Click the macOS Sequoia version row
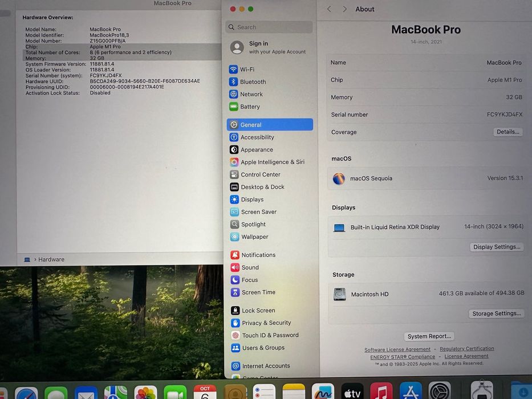Image resolution: width=532 pixels, height=399 pixels. (x=426, y=178)
